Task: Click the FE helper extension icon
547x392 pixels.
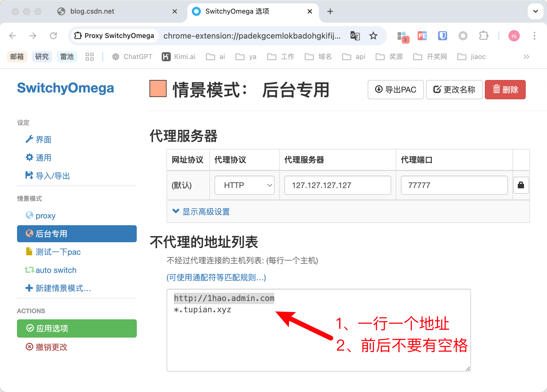Action: click(x=422, y=36)
